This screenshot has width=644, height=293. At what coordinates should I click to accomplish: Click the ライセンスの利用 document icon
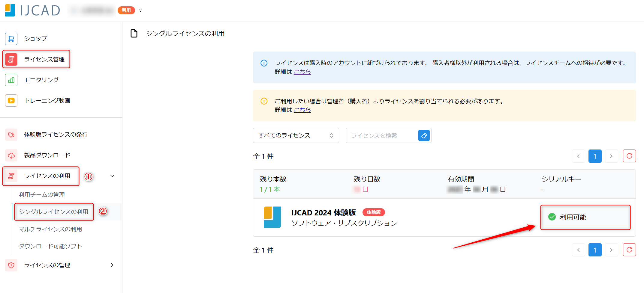pyautogui.click(x=11, y=176)
